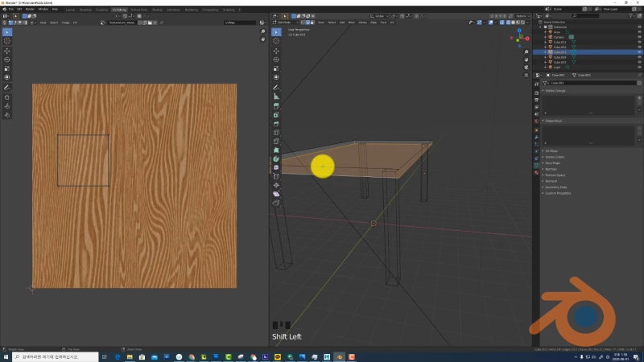Select the Transform tool in 3D viewport toolbar

[x=276, y=77]
